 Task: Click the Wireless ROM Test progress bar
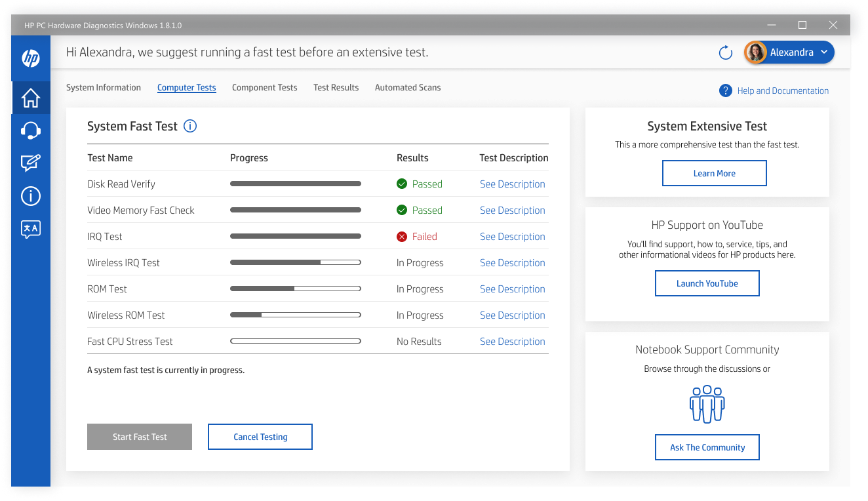coord(296,315)
